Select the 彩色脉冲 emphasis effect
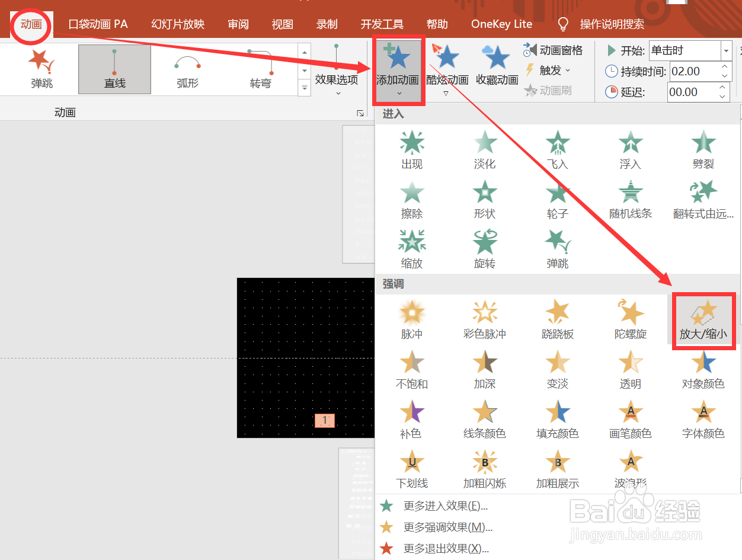 [x=485, y=321]
